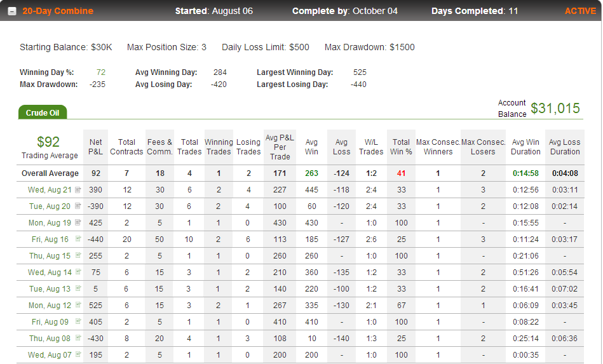Open the note icon for Mon, Aug 12
This screenshot has width=603, height=364.
[x=78, y=305]
